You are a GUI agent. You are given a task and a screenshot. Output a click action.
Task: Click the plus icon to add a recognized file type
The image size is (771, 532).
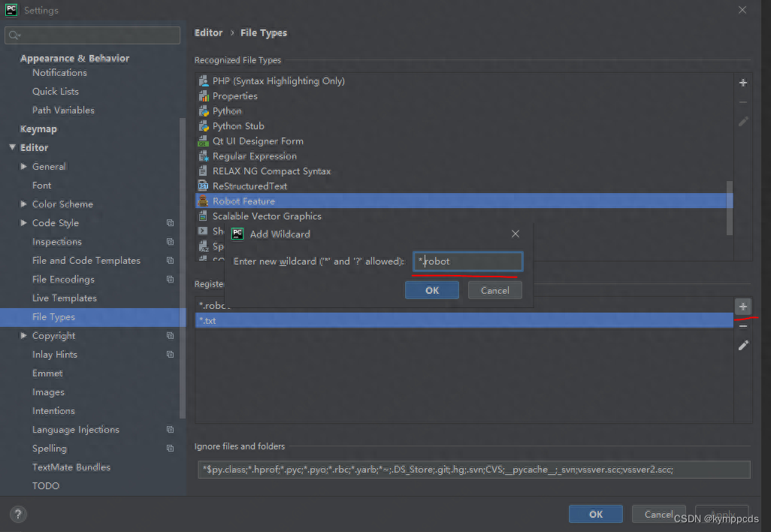(x=742, y=83)
